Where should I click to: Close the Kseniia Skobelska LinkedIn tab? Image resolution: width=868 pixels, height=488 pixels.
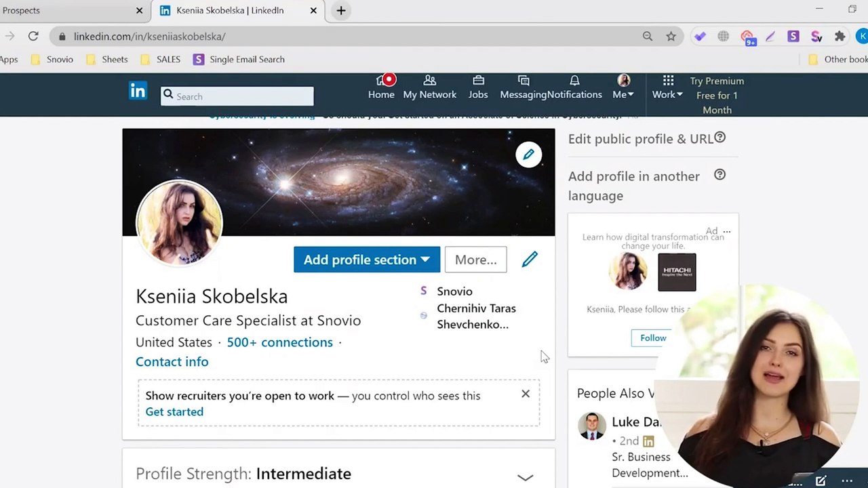(x=313, y=11)
